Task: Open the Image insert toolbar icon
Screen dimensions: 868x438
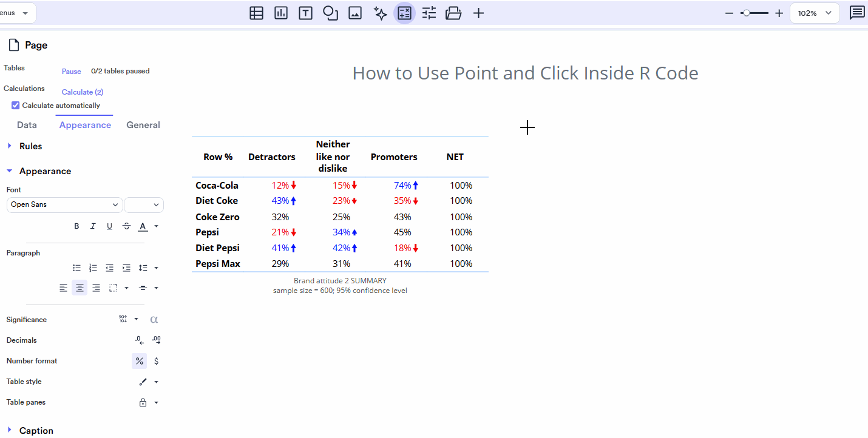Action: coord(355,13)
